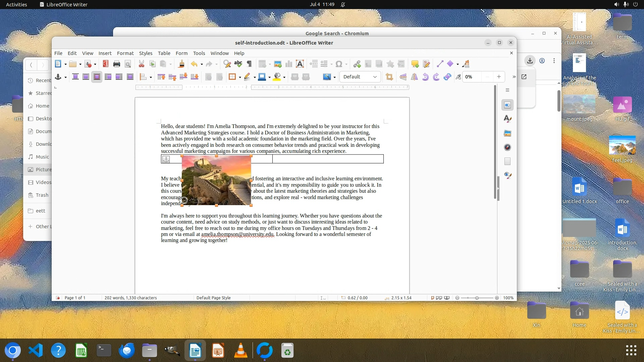Click the Insert Comment icon
Image resolution: width=644 pixels, height=362 pixels.
[415, 64]
